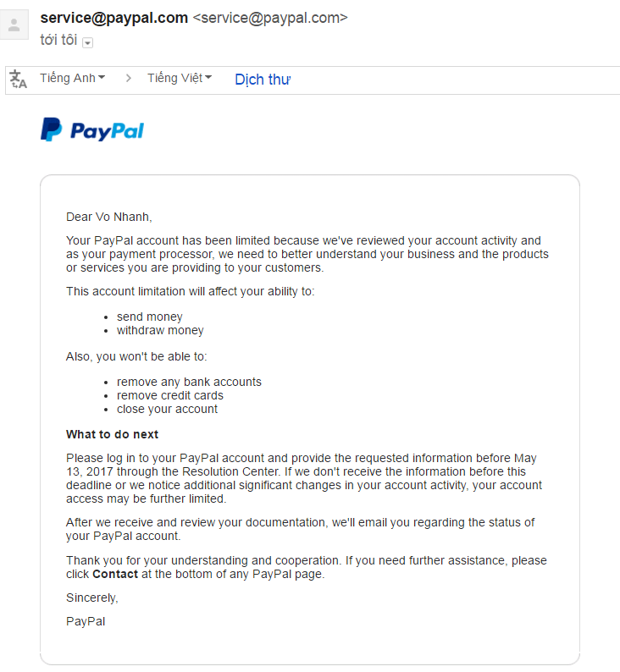Click the PayPal logo in the email
620x672 pixels.
[92, 130]
